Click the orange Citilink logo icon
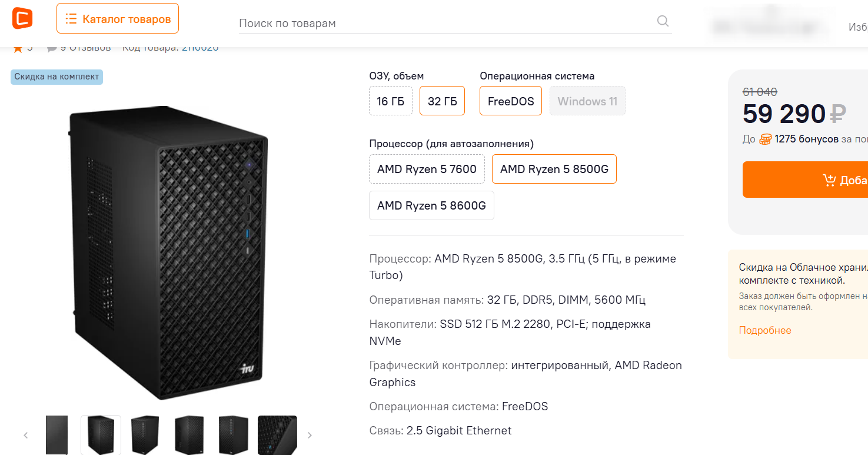This screenshot has height=455, width=868. (x=22, y=18)
